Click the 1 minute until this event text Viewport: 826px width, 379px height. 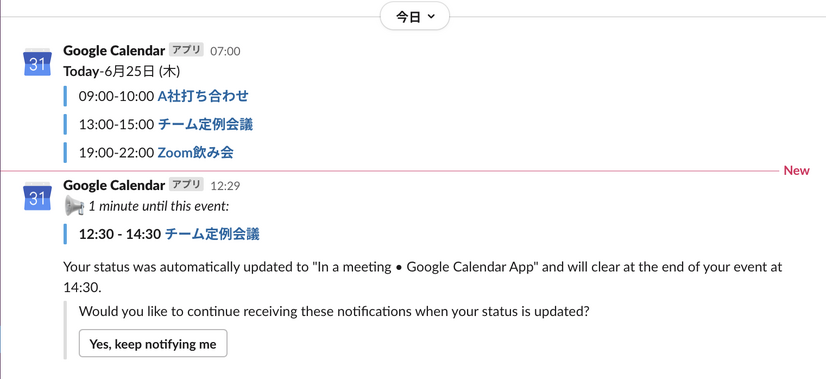[159, 206]
